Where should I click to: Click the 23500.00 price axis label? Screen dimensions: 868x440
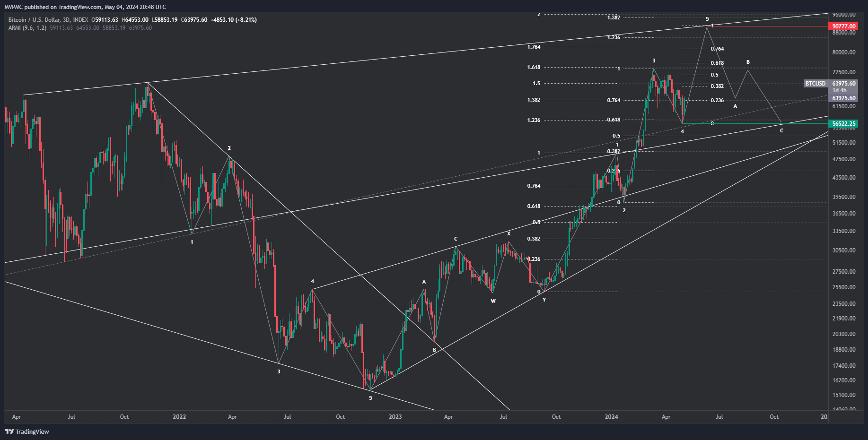click(x=844, y=304)
